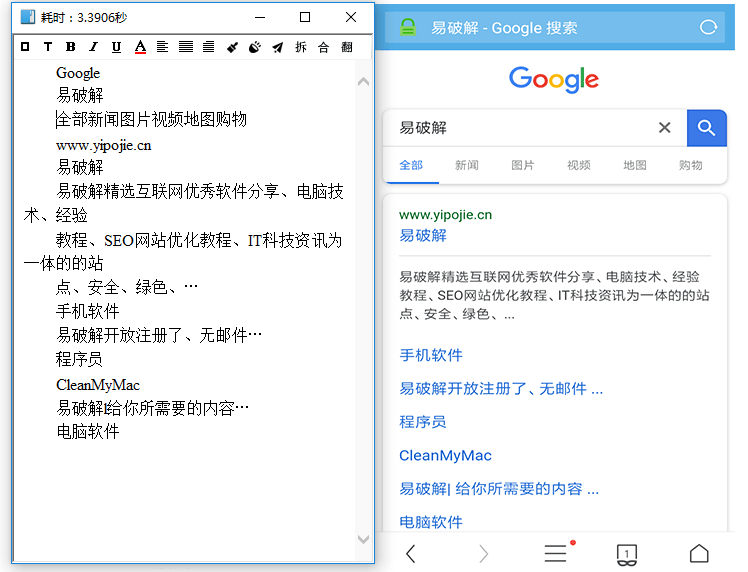Screen dimensions: 748x572
Task: Switch to the 新闻 tab
Action: (x=467, y=165)
